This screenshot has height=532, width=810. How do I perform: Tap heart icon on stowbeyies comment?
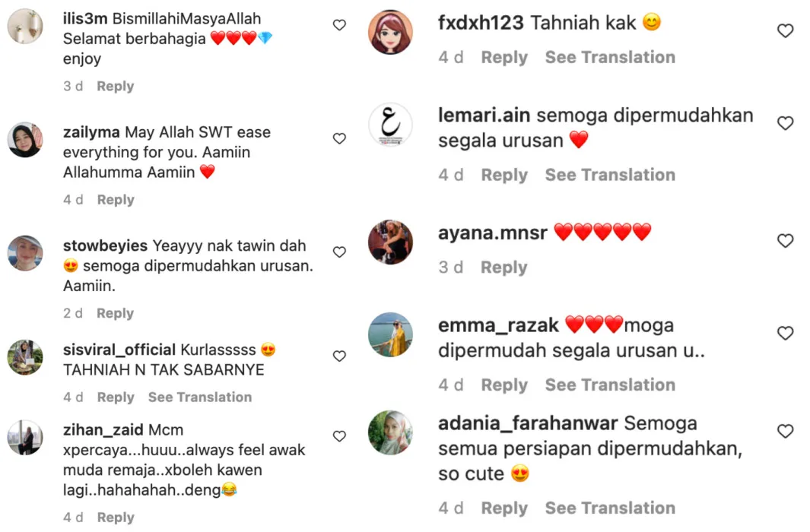pos(339,252)
